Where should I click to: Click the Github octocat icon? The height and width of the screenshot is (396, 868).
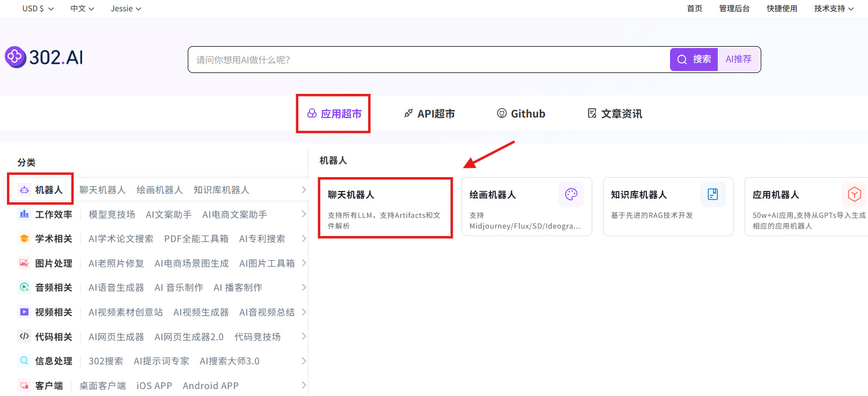pyautogui.click(x=502, y=113)
